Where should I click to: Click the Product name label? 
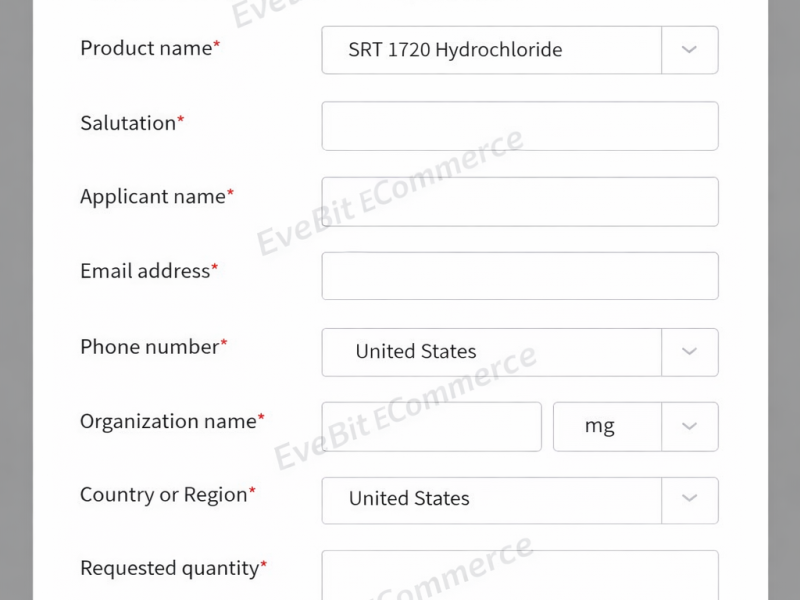(x=146, y=48)
